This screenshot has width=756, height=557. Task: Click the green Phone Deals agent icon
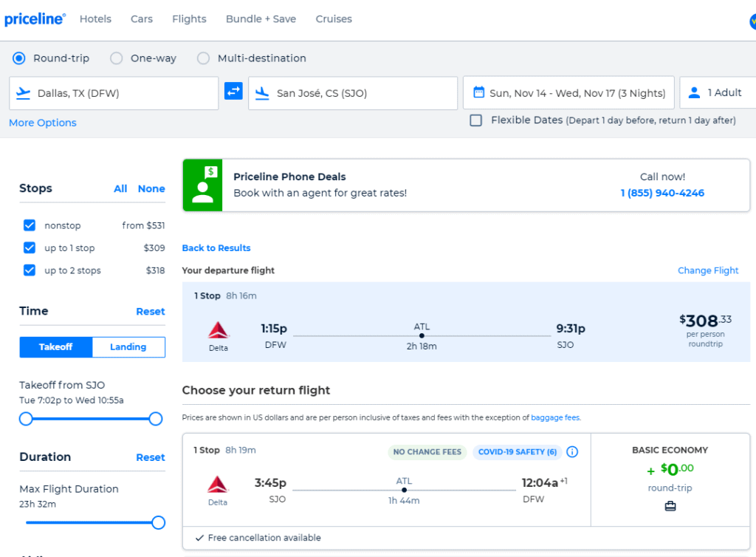coord(202,185)
